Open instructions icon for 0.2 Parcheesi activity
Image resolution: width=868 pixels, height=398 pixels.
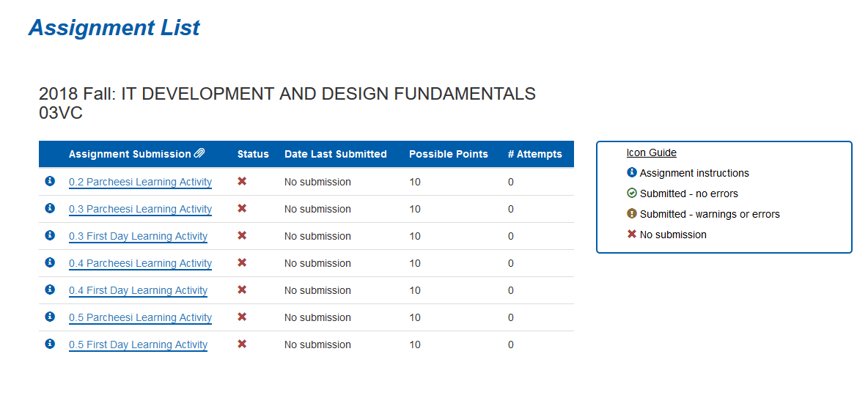pyautogui.click(x=50, y=181)
